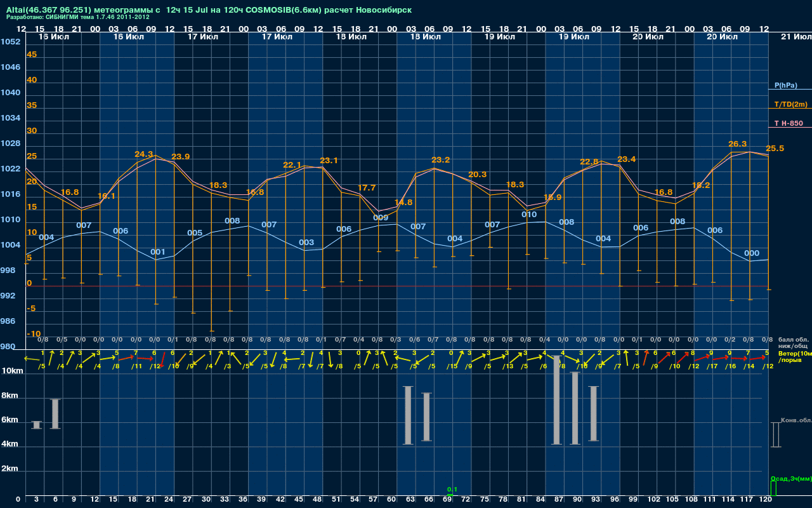This screenshot has width=812, height=508.
Task: Select the 'T H-850' legend label
Action: point(787,123)
